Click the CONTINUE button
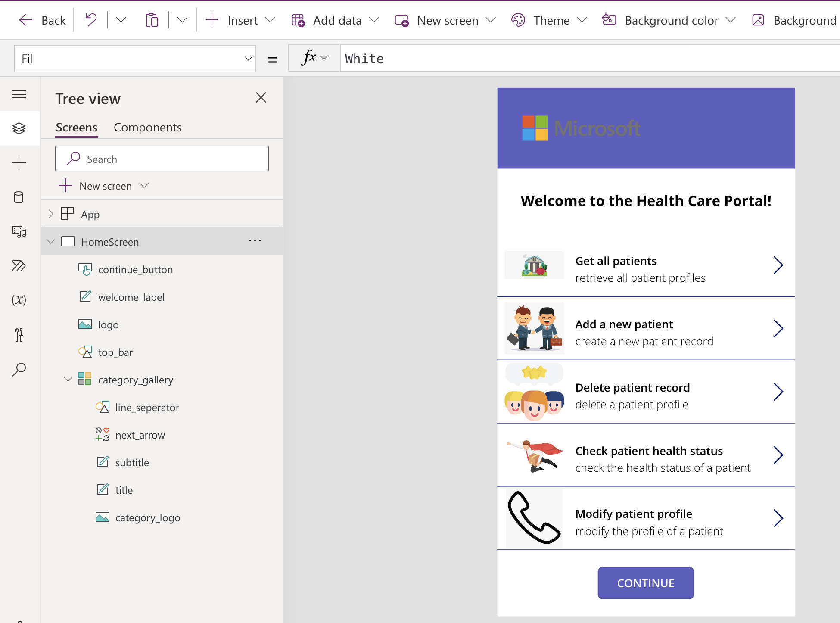Viewport: 840px width, 623px height. point(646,583)
